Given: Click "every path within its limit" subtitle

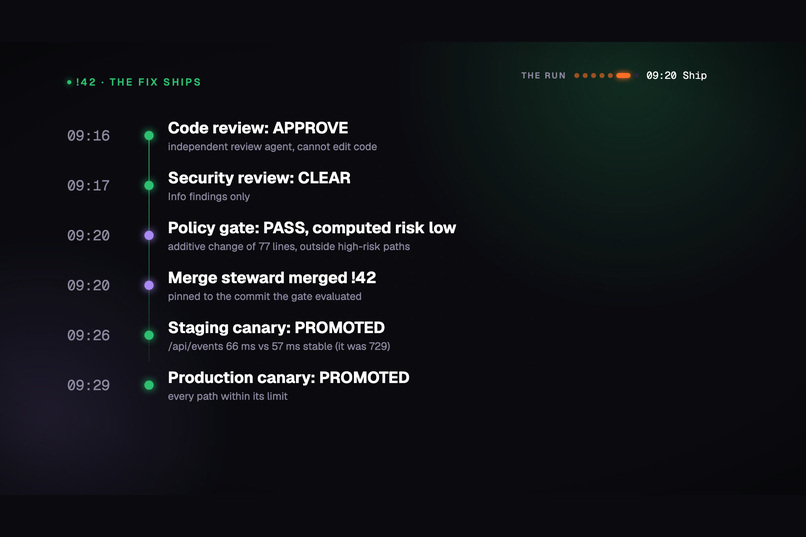Looking at the screenshot, I should coord(228,396).
